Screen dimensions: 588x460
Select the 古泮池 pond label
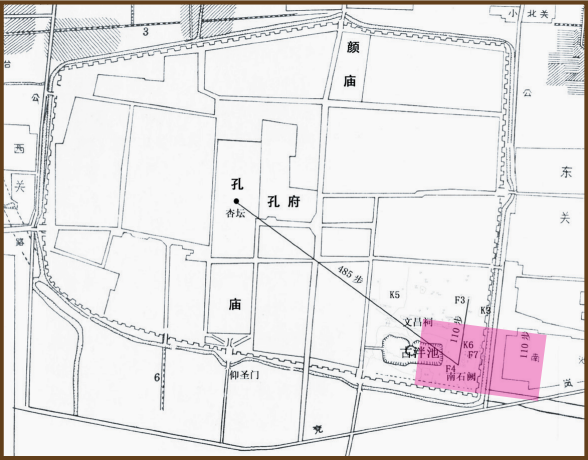(420, 352)
